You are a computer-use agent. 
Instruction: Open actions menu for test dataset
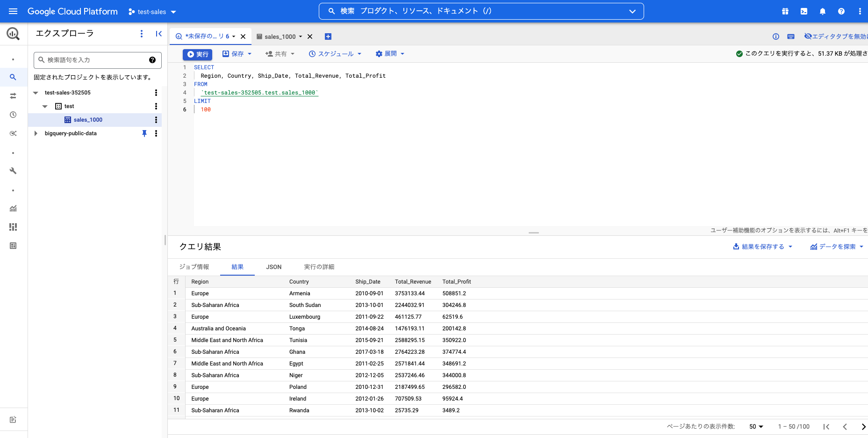click(156, 106)
